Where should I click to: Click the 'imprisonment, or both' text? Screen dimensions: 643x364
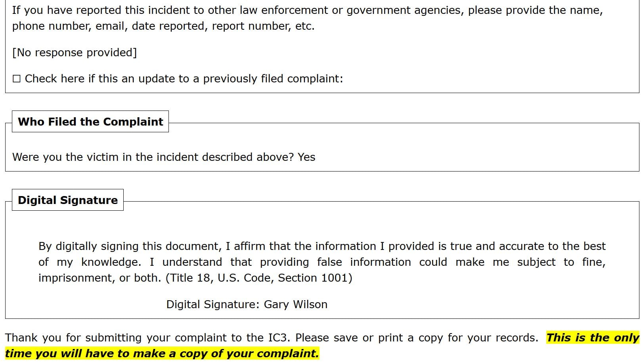(x=100, y=278)
